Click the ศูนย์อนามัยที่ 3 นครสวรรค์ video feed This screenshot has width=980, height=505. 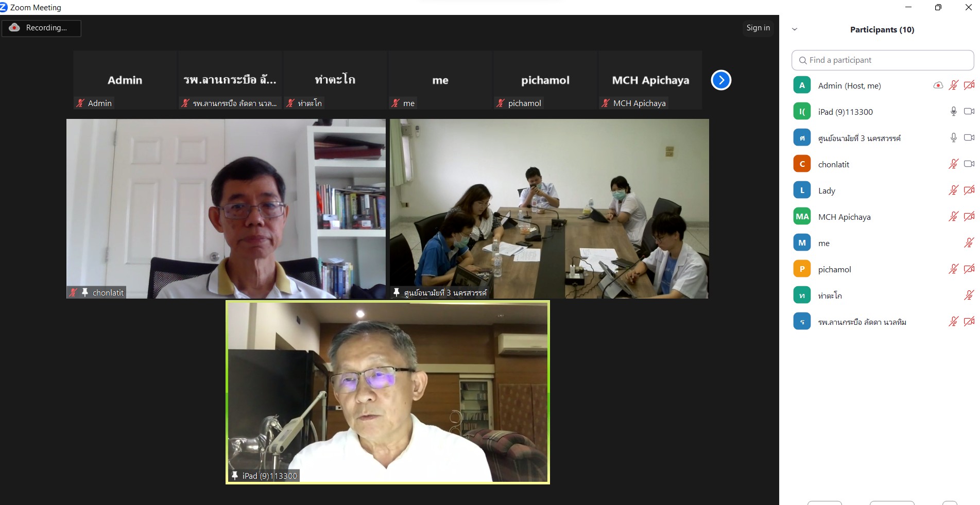tap(549, 209)
